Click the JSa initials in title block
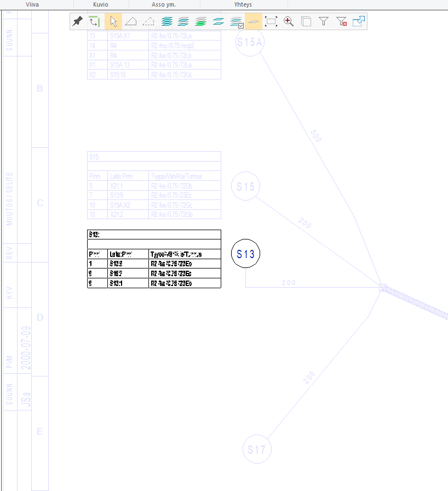Viewport: 448px width, 491px height. click(26, 399)
